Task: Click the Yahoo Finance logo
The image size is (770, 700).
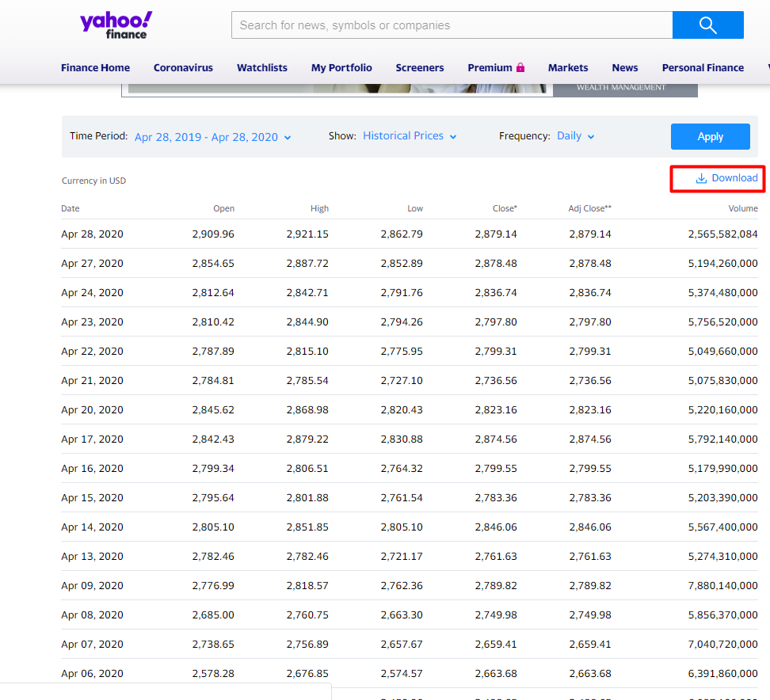Action: point(116,25)
